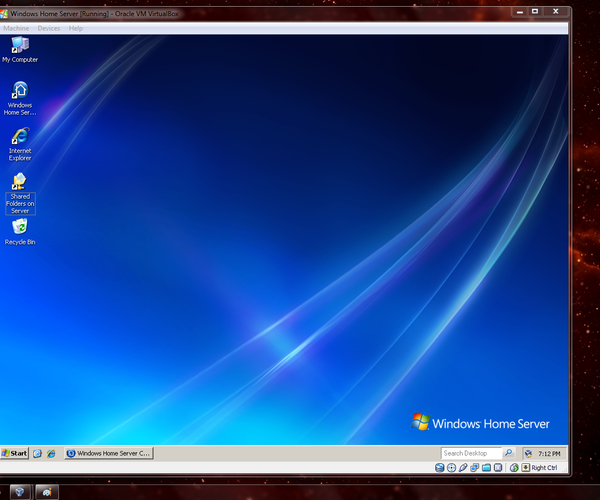
Task: Launch the Show Desktop quick launch icon
Action: click(x=37, y=454)
